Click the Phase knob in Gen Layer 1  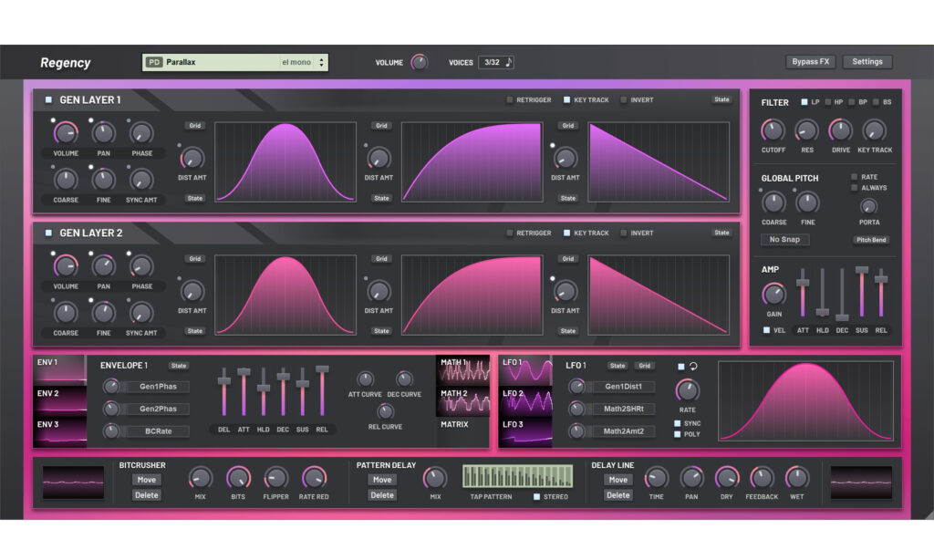coord(141,134)
